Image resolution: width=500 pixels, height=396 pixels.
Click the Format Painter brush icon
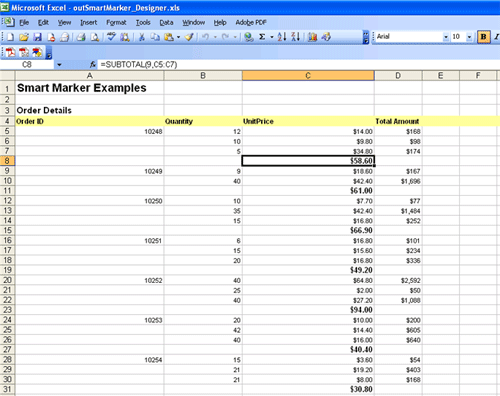tap(189, 37)
